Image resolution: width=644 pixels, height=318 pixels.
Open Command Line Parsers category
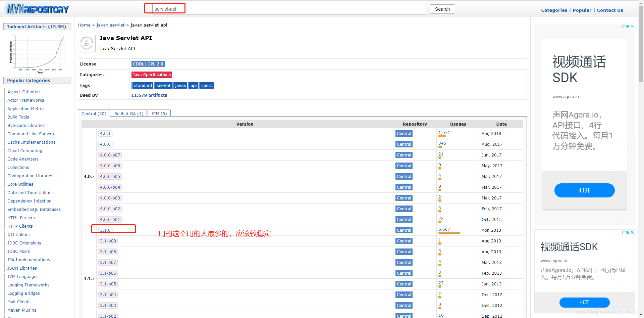pyautogui.click(x=31, y=134)
